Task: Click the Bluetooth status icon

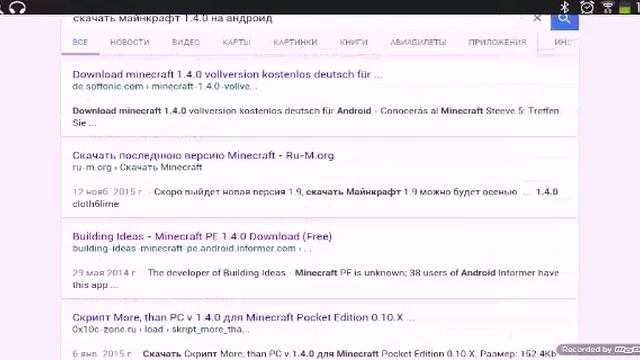Action: click(x=565, y=7)
